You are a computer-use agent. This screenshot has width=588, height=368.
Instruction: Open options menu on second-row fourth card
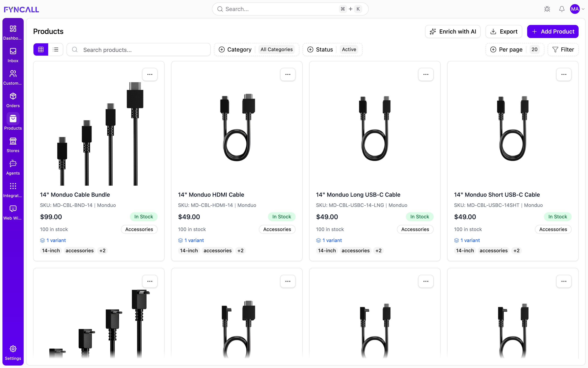(564, 281)
